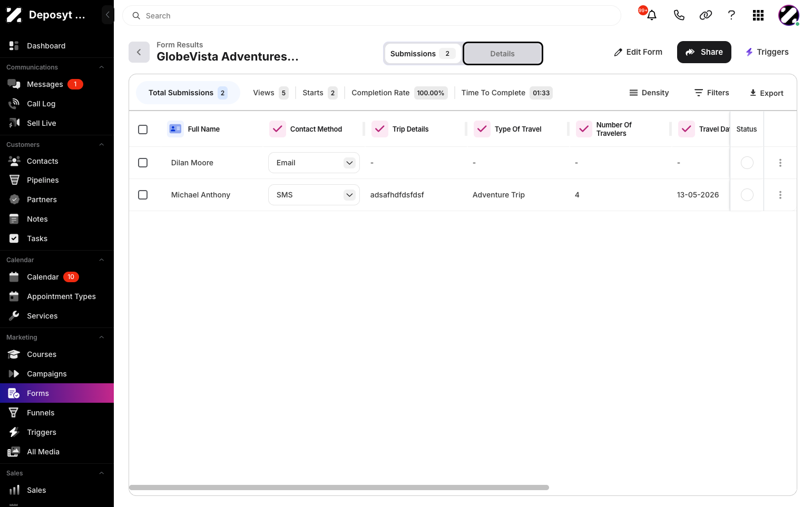The image size is (812, 507).
Task: Open Sell Live in the sidebar
Action: [57, 123]
